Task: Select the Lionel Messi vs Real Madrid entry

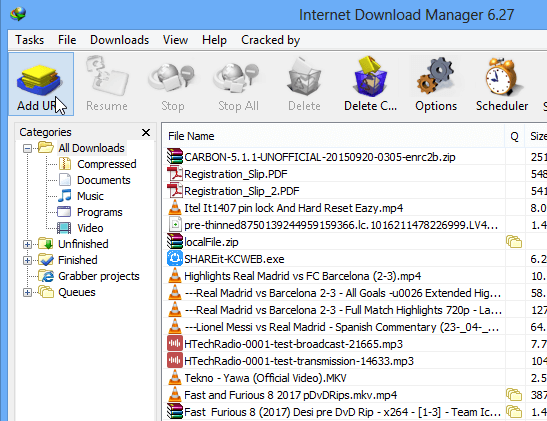Action: 342,327
